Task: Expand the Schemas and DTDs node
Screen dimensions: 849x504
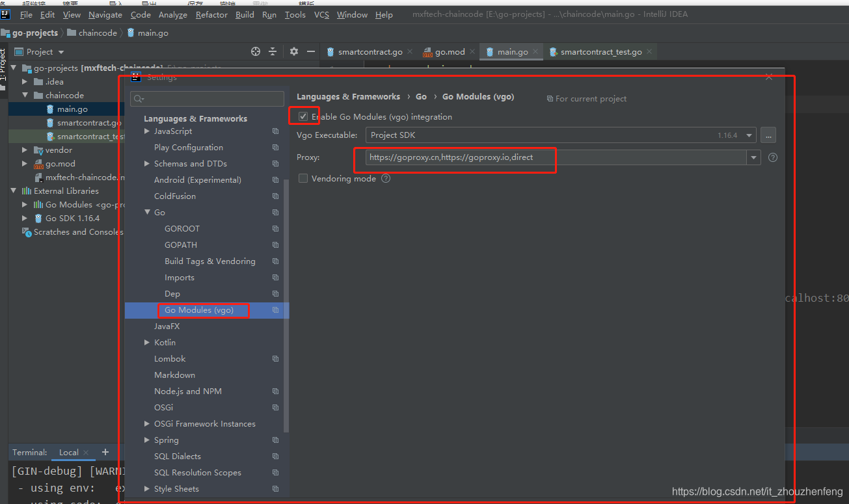Action: click(x=147, y=164)
